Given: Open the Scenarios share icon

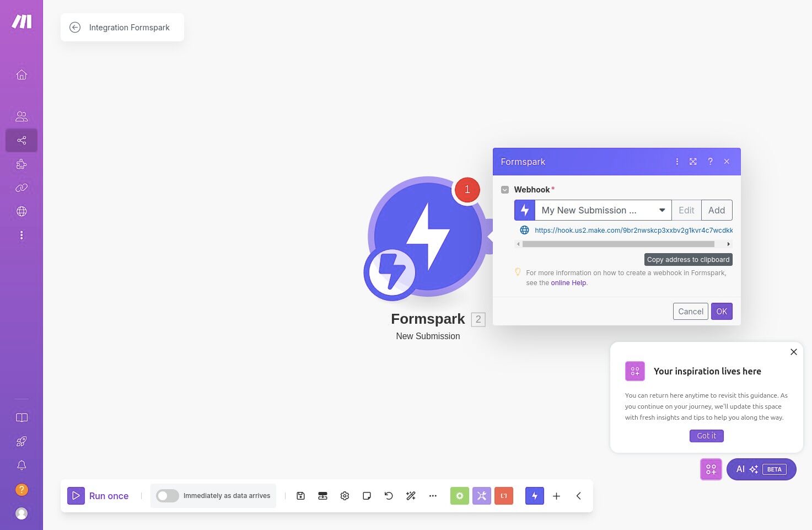Looking at the screenshot, I should coord(21,140).
